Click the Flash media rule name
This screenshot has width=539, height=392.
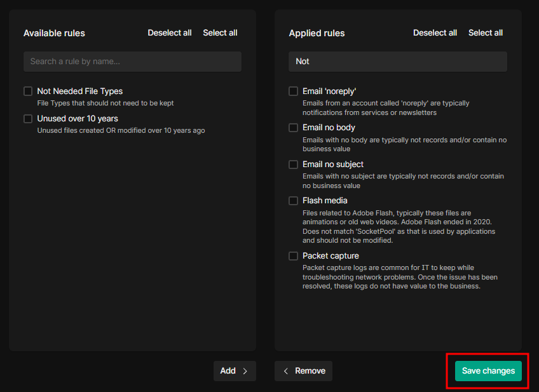325,201
